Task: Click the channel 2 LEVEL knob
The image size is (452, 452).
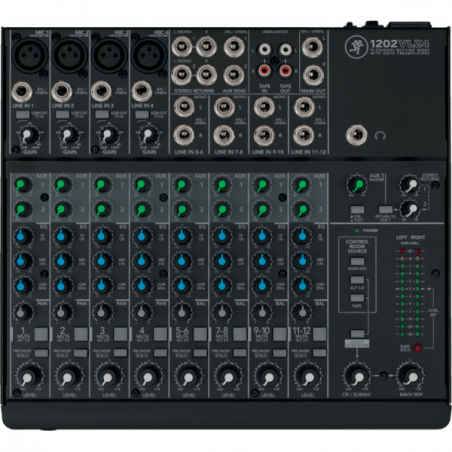Action: (x=69, y=376)
